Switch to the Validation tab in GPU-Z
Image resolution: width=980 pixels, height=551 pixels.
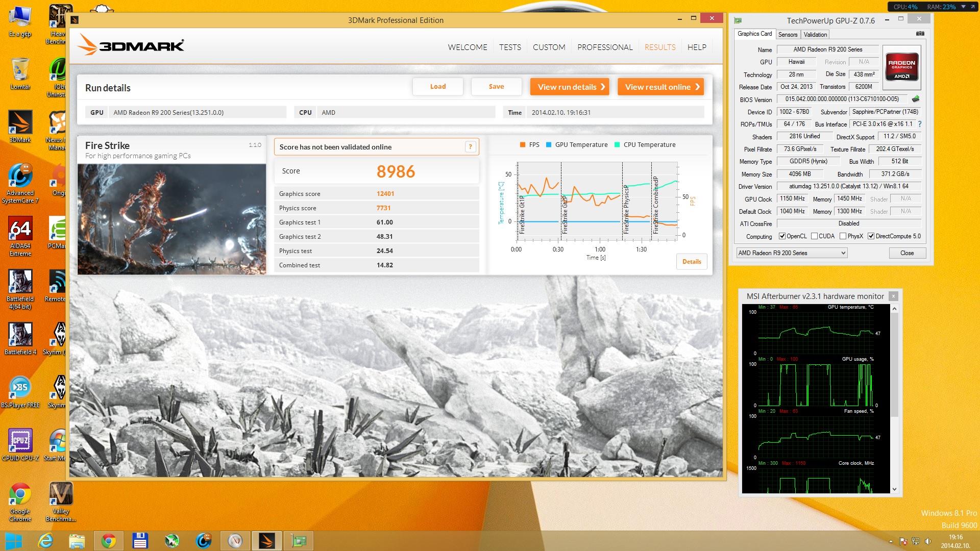(815, 35)
